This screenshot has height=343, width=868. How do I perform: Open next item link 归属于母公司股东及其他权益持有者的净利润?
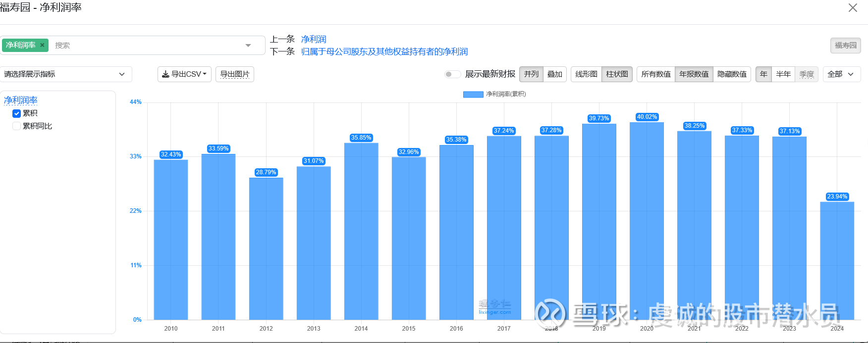click(384, 51)
